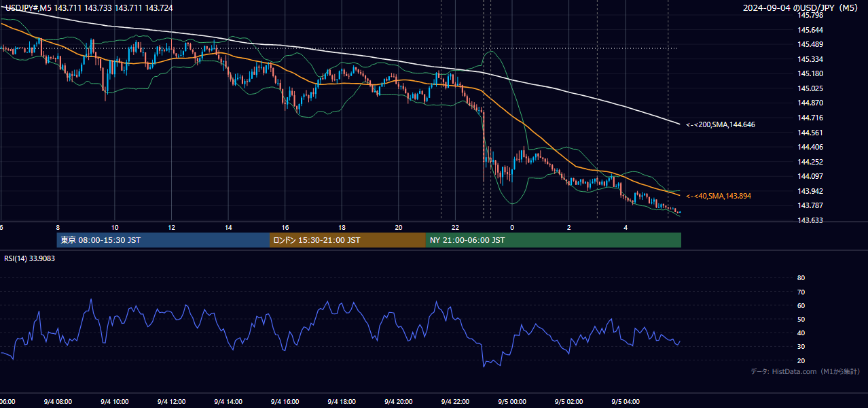Click the 144.870 price axis label
This screenshot has width=868, height=408.
coord(810,103)
